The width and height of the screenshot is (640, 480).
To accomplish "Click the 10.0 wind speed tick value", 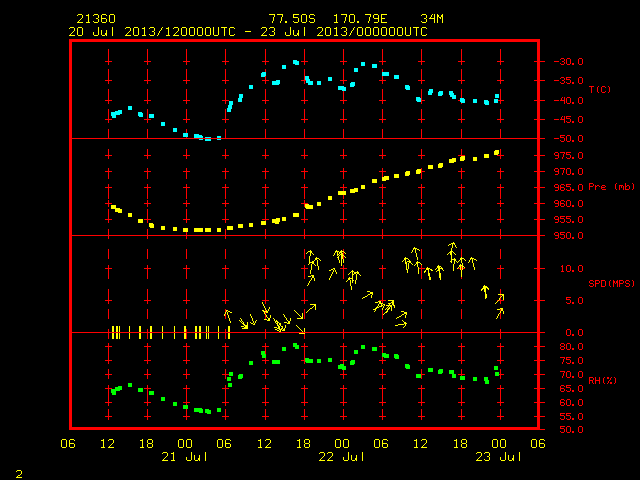I will pyautogui.click(x=571, y=269).
